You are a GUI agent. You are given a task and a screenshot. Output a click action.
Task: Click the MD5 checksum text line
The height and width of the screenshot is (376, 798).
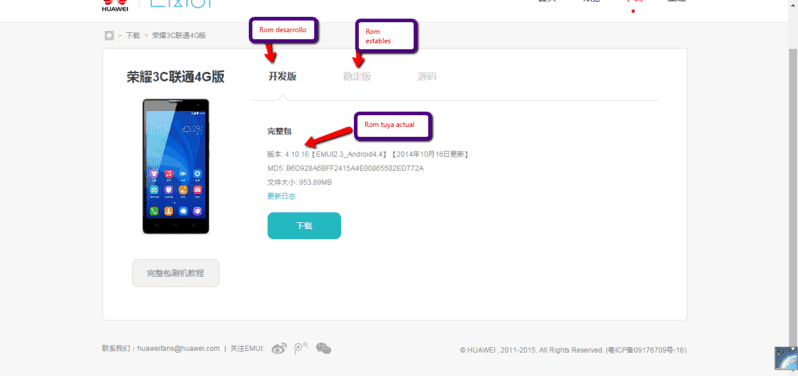(x=345, y=168)
